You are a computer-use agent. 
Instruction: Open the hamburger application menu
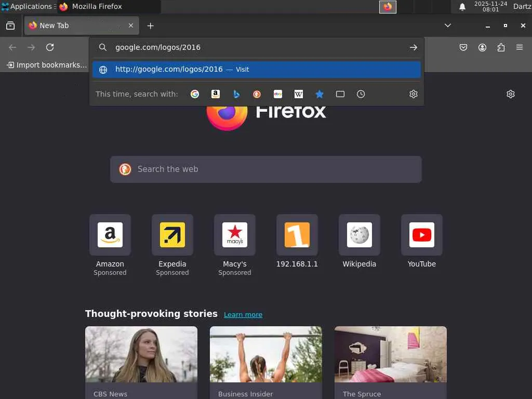click(x=520, y=47)
